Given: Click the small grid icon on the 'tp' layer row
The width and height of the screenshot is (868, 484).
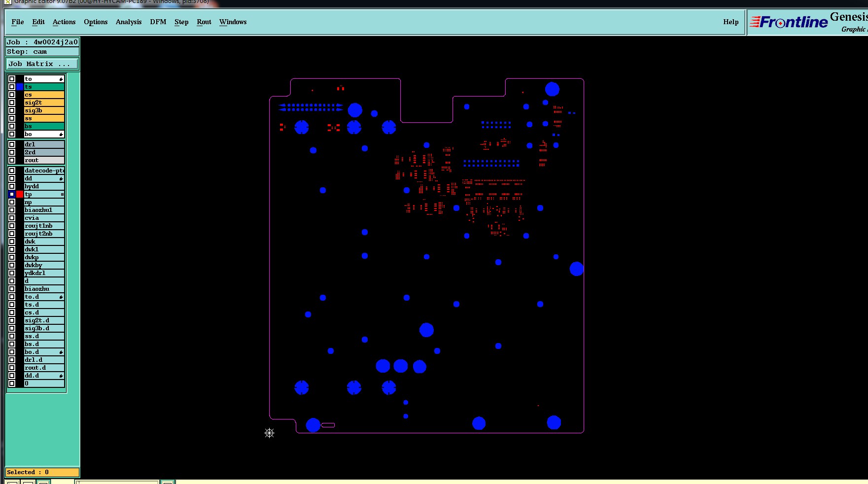Looking at the screenshot, I should pyautogui.click(x=62, y=194).
